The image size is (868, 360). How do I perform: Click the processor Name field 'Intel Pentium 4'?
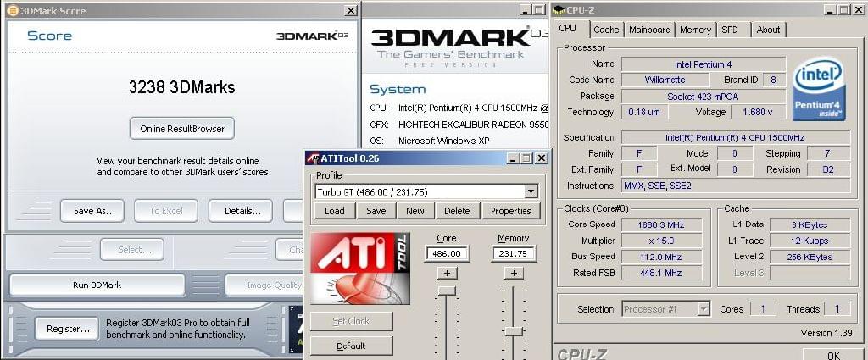pyautogui.click(x=703, y=64)
